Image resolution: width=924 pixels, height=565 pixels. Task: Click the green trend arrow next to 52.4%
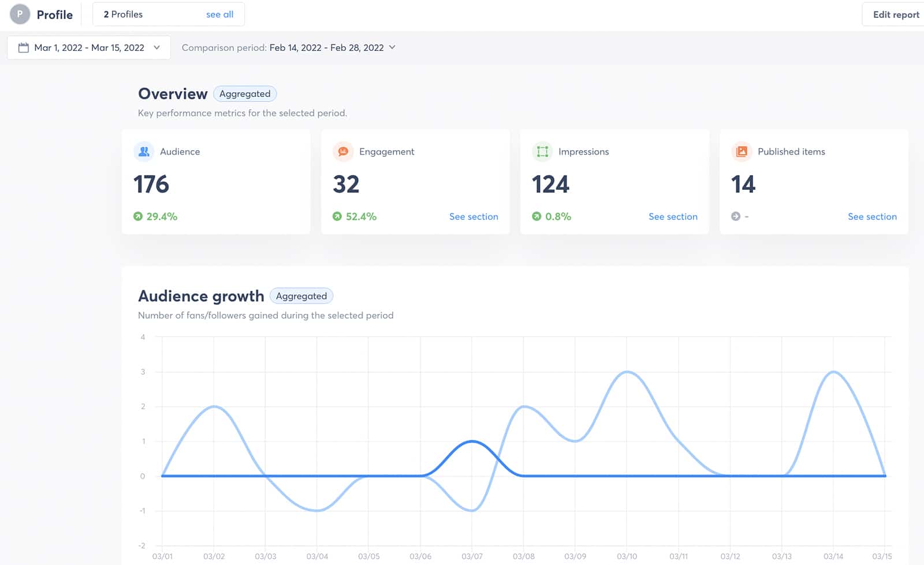coord(338,216)
